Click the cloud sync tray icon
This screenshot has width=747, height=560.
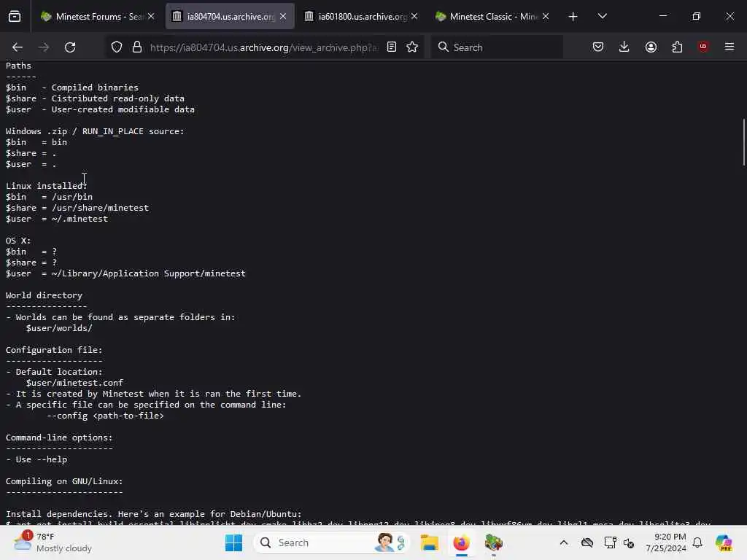coord(587,542)
